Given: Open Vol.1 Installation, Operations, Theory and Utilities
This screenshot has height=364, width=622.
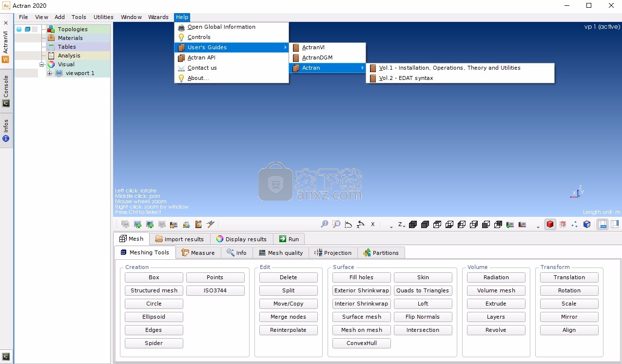Looking at the screenshot, I should pos(460,68).
